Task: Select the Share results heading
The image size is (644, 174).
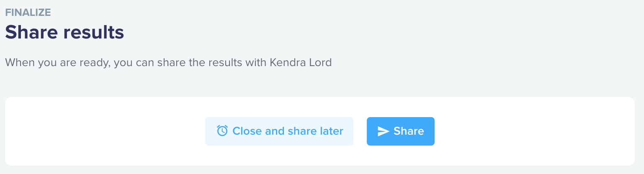Action: tap(64, 32)
